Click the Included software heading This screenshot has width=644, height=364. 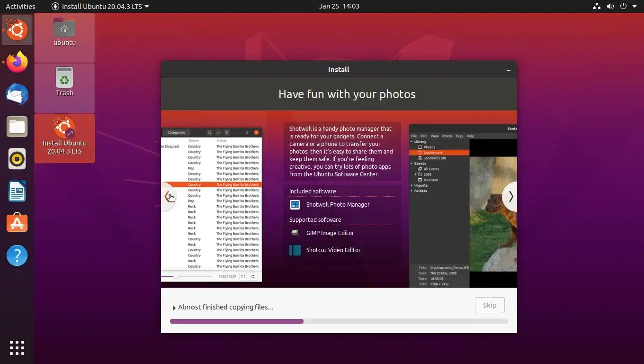point(313,191)
